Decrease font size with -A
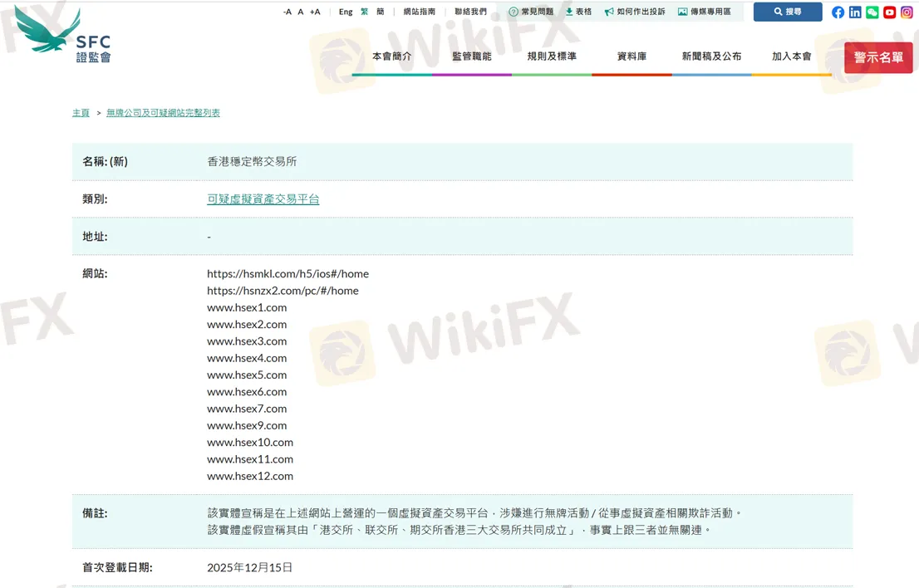 287,12
